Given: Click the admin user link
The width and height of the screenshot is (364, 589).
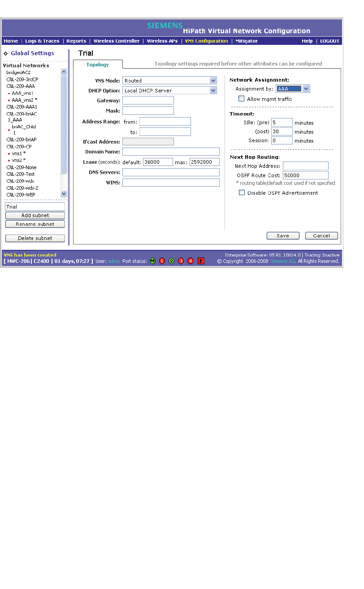Looking at the screenshot, I should point(114,261).
